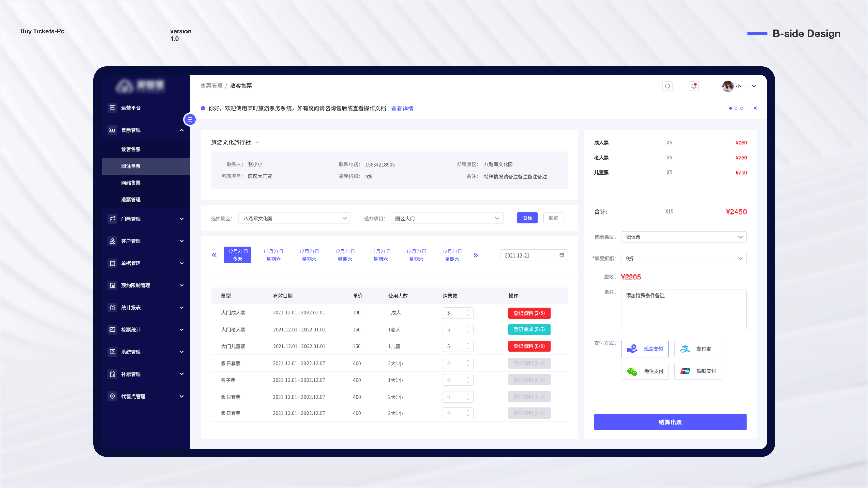Go to next dates with double-right arrow

click(x=476, y=255)
